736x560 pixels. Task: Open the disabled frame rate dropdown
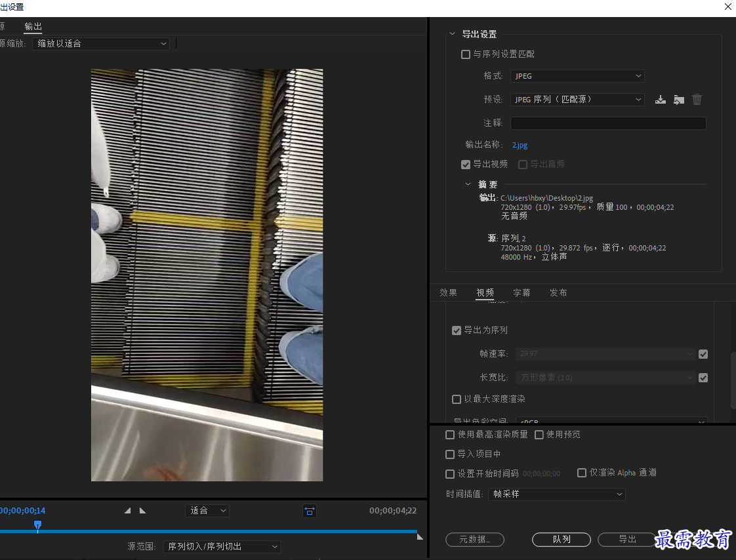(605, 354)
